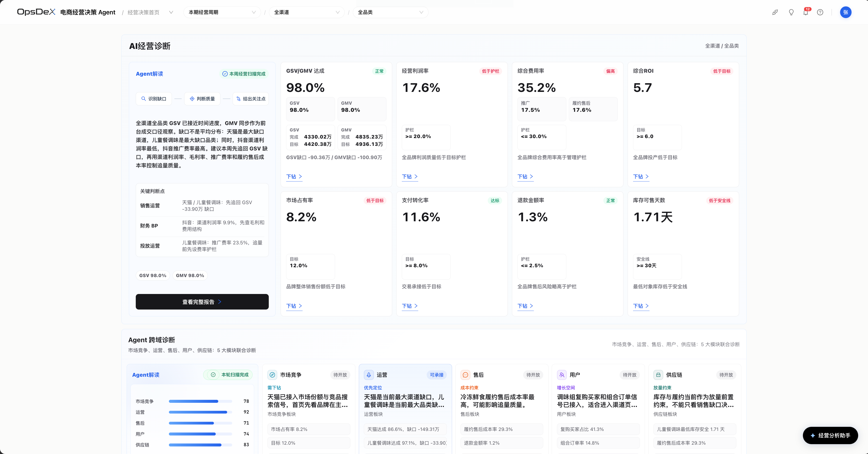Screen dimensions: 868x454
Task: Open the help question mark icon
Action: click(x=820, y=12)
